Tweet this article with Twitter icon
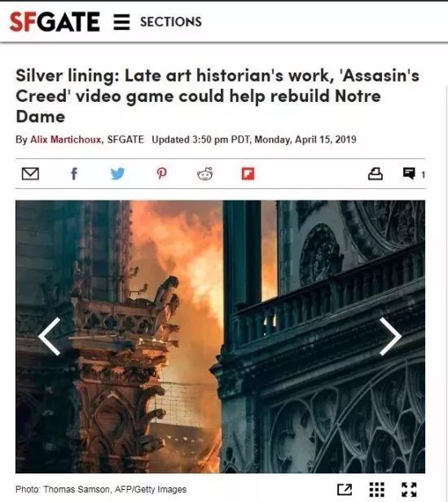448x502 pixels. pos(118,174)
